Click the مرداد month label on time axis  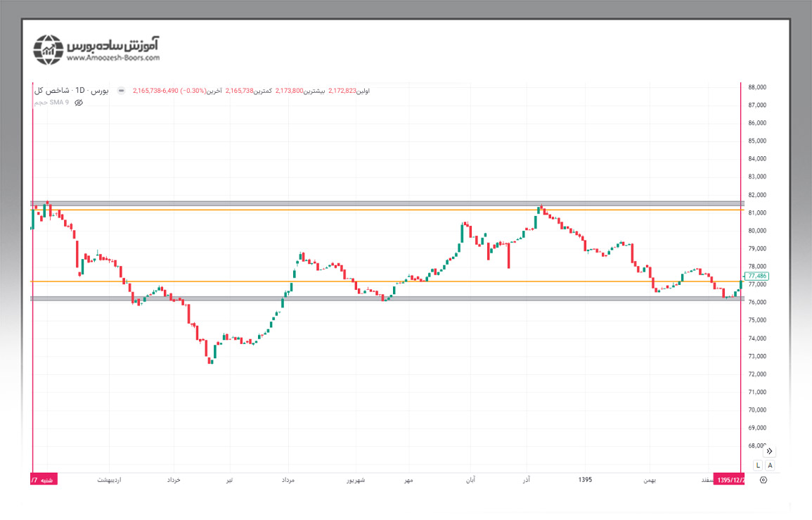point(288,480)
